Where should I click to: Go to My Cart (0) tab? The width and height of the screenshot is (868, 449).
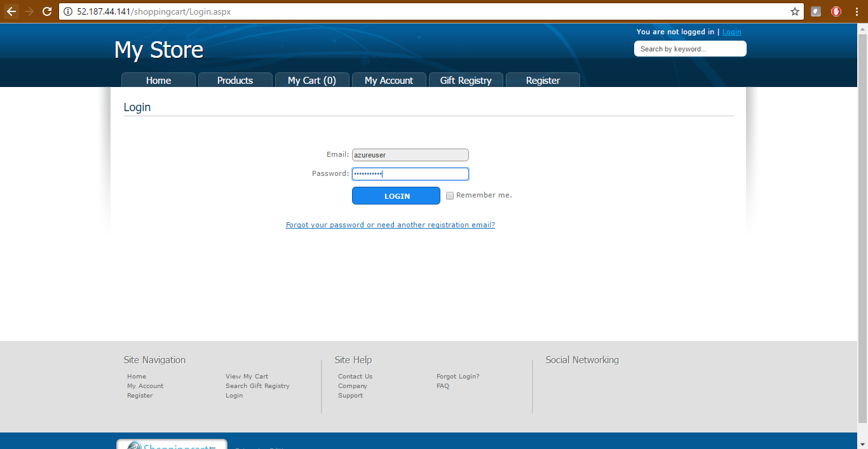311,80
